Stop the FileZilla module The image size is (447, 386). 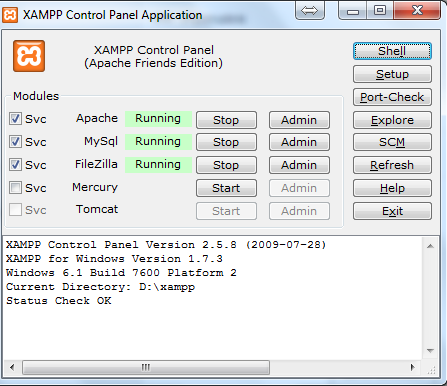[226, 165]
